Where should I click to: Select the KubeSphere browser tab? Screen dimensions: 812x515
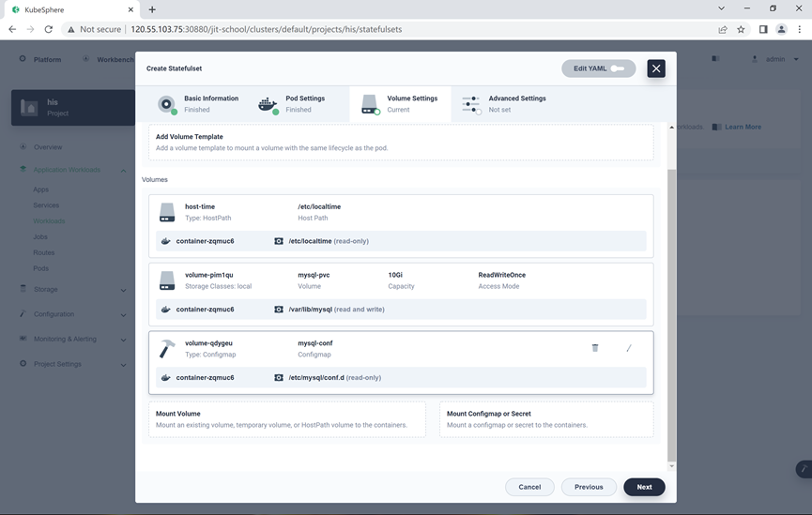point(72,9)
